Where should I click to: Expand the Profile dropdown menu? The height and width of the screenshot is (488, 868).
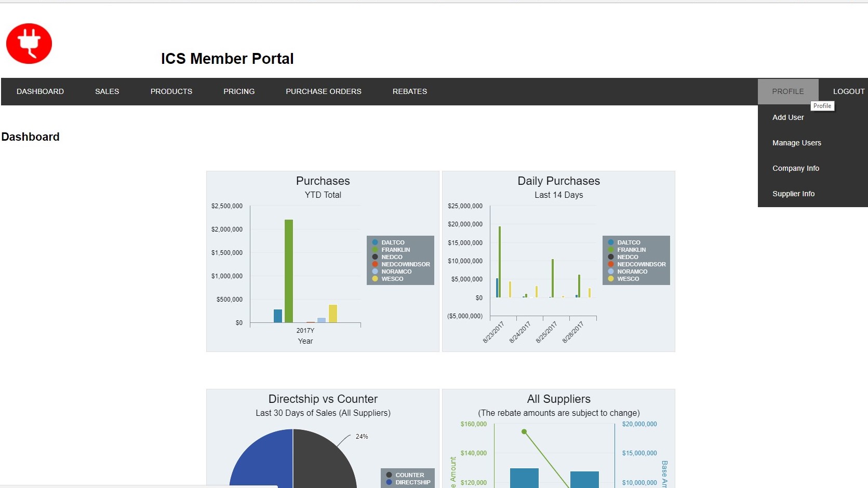[788, 91]
